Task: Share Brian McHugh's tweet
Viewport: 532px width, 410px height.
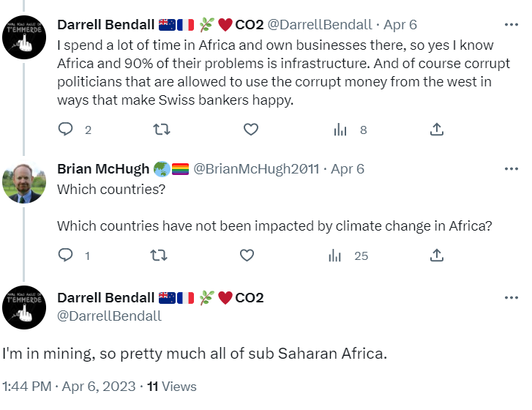Action: pyautogui.click(x=436, y=256)
